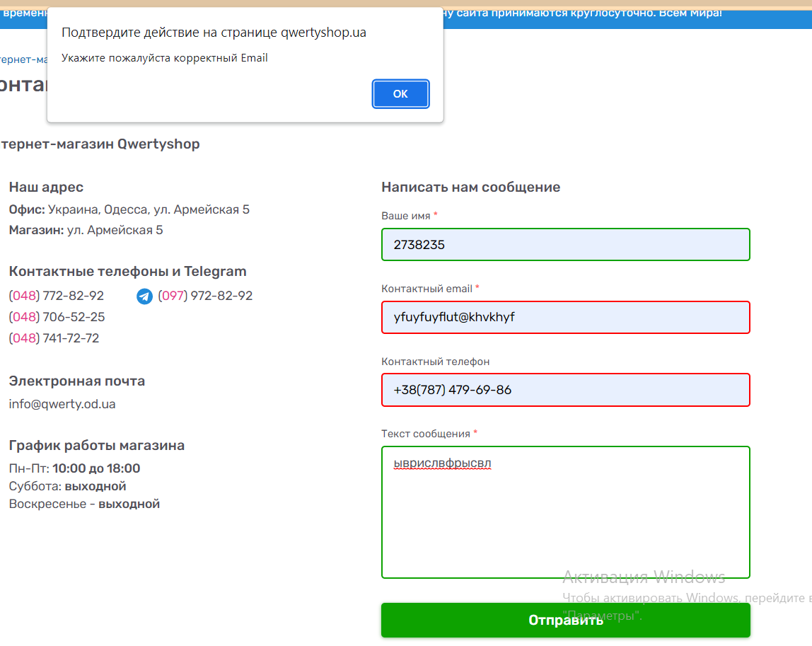
Task: Click inside the Текст сообщения textarea
Action: [566, 512]
